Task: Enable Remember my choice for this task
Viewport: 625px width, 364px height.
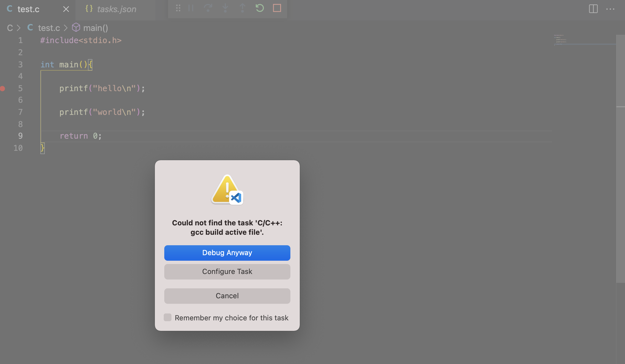Action: [x=168, y=318]
